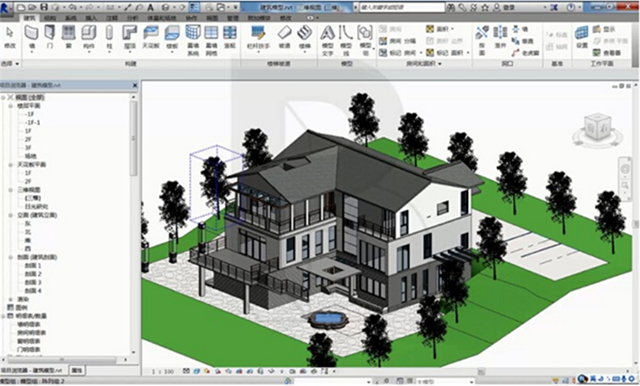
Task: Collapse the 立面 (建筑立面) elevations node
Action: click(11, 215)
